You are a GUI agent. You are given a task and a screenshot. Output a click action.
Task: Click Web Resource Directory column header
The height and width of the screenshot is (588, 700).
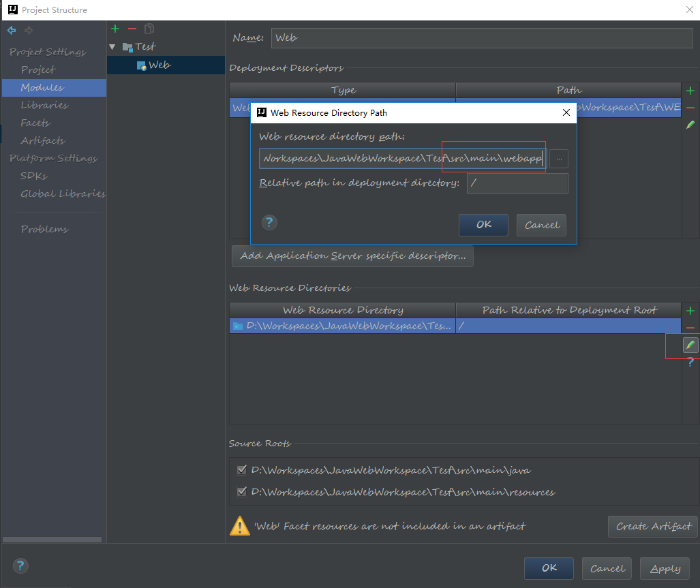(x=343, y=311)
